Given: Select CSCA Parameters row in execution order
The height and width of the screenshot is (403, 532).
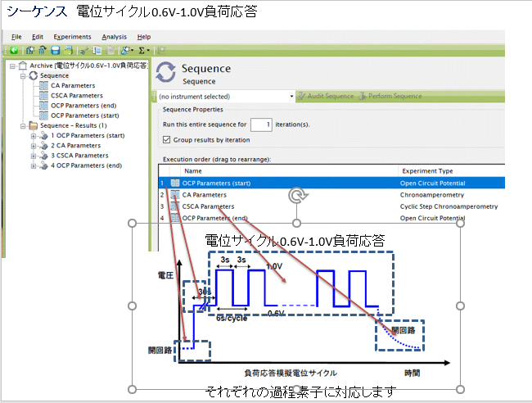Looking at the screenshot, I should tap(331, 206).
